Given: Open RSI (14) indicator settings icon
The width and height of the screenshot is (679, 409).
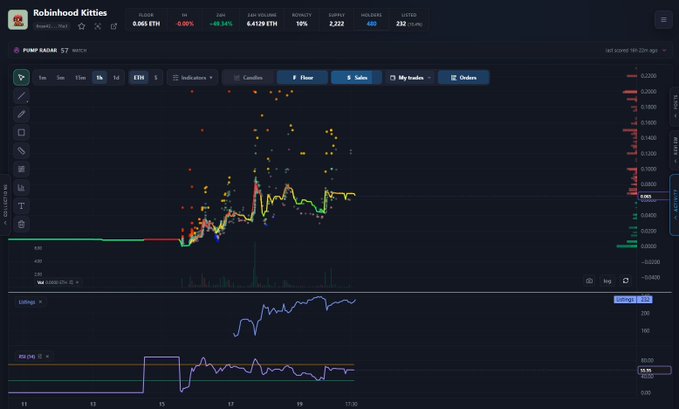Looking at the screenshot, I should click(40, 357).
